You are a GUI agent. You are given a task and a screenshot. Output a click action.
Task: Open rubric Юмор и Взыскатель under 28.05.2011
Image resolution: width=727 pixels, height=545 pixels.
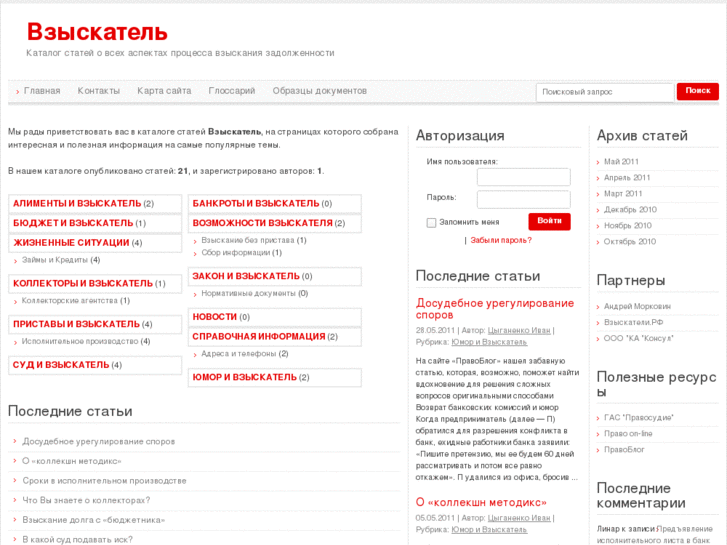[x=489, y=342]
